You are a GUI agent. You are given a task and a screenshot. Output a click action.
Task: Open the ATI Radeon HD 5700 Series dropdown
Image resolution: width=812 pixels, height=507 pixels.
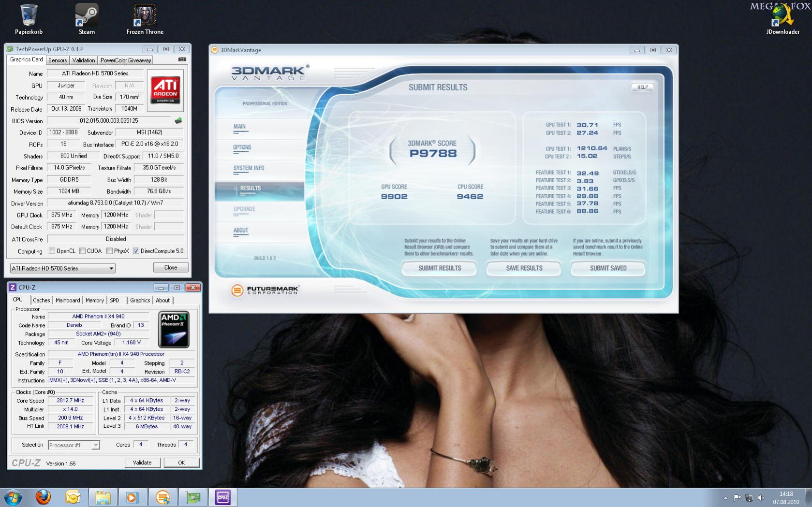[x=62, y=268]
